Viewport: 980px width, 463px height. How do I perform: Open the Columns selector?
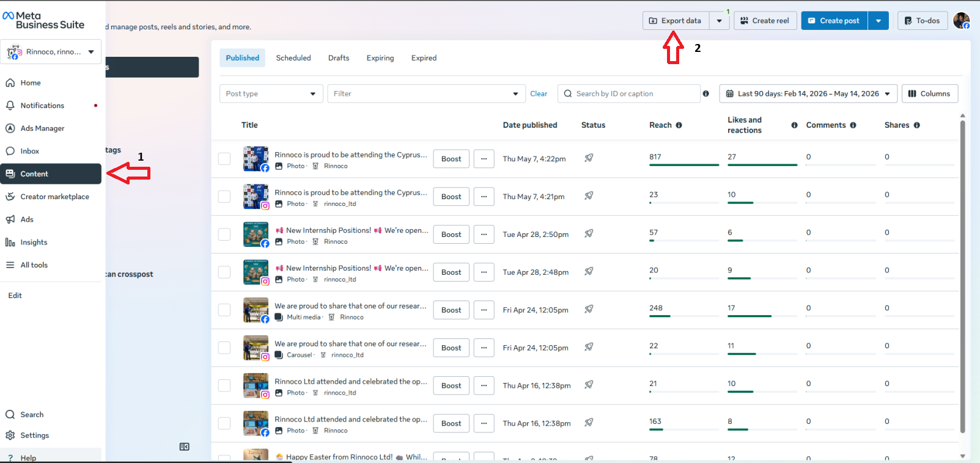tap(930, 93)
